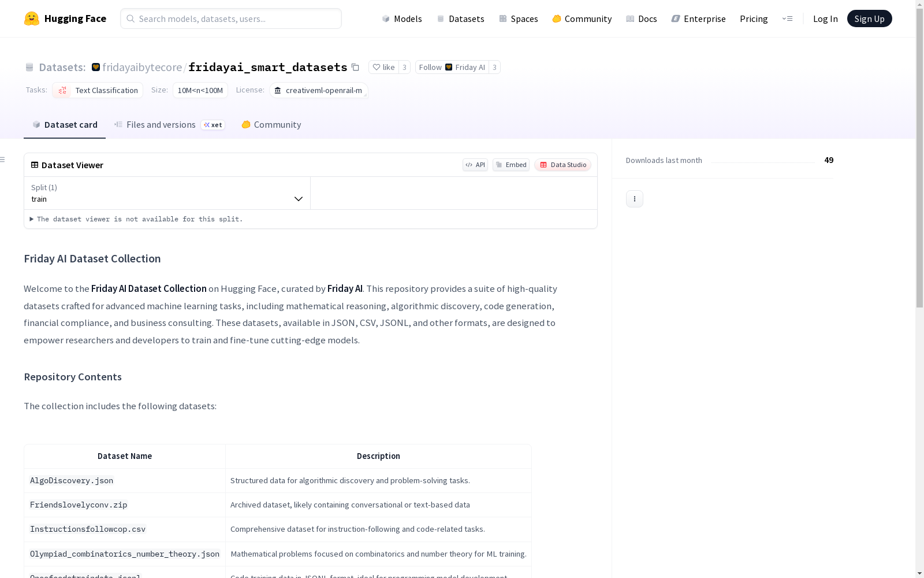Click the Hugging Face logo
924x578 pixels.
click(65, 18)
